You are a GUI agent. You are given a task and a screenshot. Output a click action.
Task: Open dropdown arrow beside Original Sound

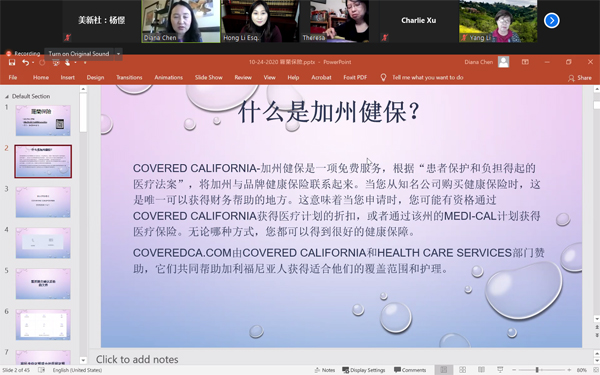tap(119, 54)
